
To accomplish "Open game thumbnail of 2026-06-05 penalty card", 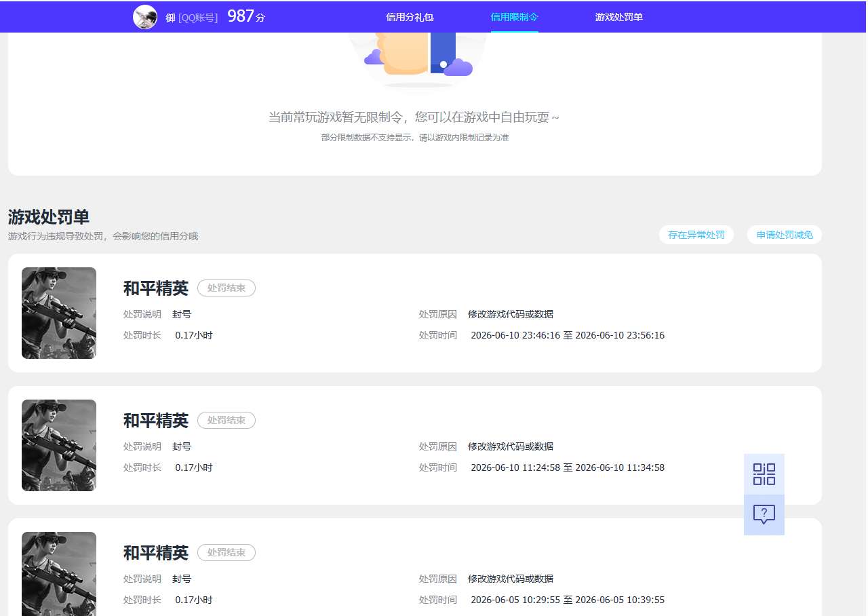I will pos(59,574).
